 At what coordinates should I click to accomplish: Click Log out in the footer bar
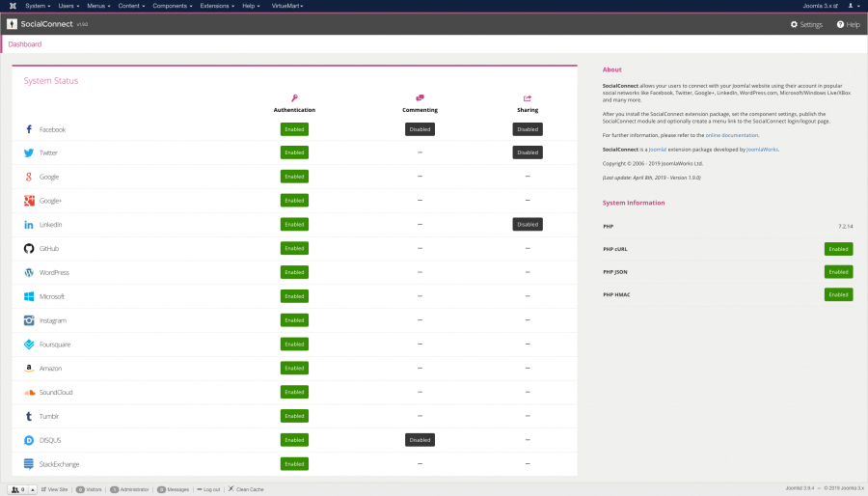point(208,489)
